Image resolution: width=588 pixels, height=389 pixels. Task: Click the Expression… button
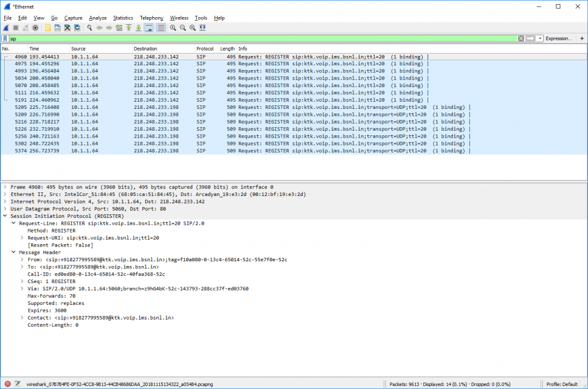coord(558,38)
